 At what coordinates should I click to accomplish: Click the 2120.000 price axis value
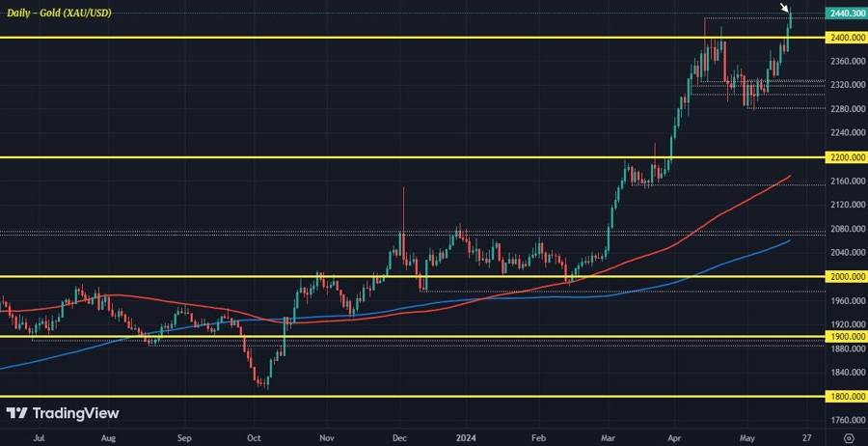coord(847,205)
